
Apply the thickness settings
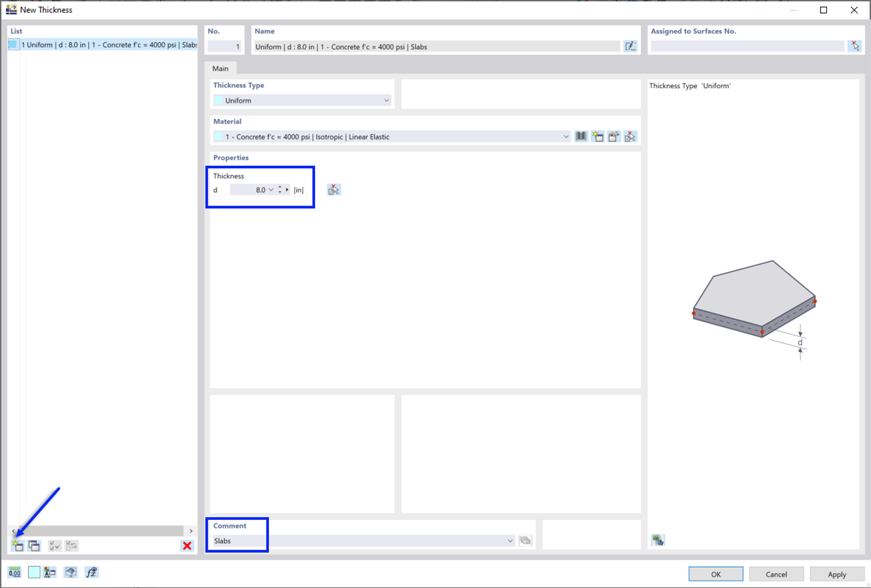(x=836, y=573)
